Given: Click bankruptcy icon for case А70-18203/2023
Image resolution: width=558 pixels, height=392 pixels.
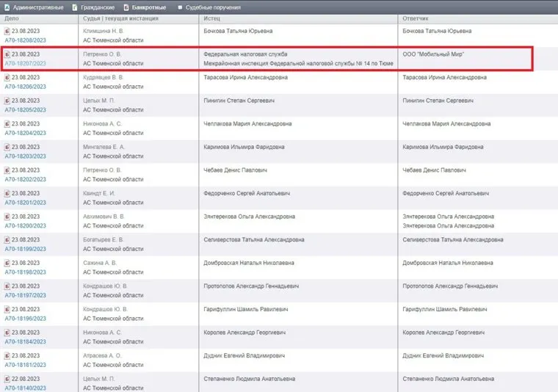Looking at the screenshot, I should point(7,147).
